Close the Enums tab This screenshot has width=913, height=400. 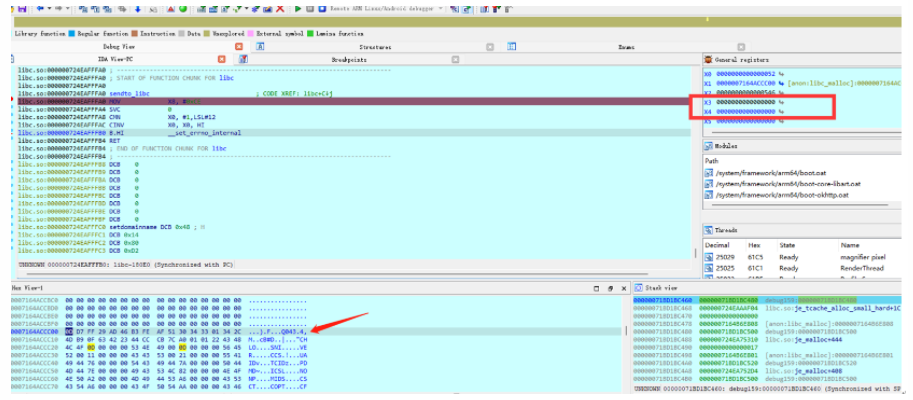pyautogui.click(x=741, y=47)
